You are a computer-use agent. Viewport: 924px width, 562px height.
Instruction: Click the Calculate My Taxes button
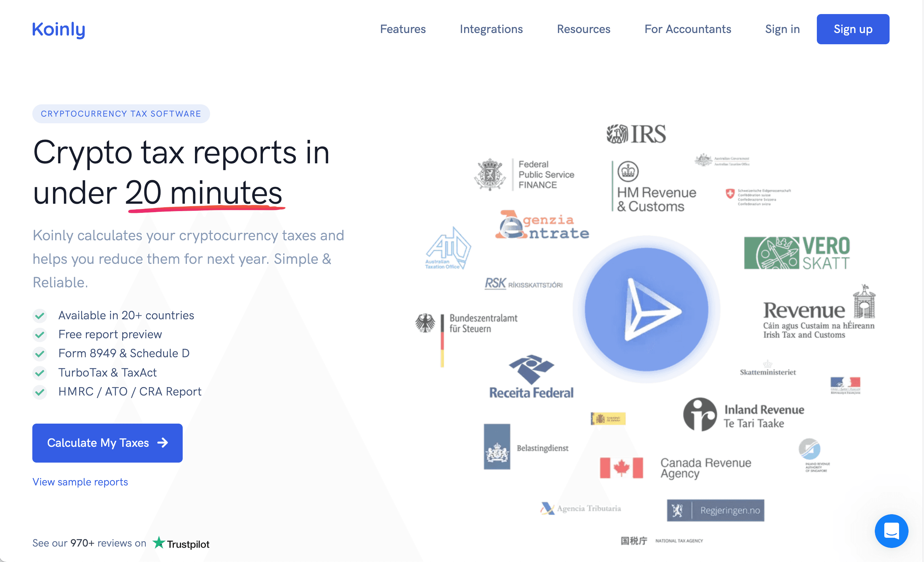point(107,443)
